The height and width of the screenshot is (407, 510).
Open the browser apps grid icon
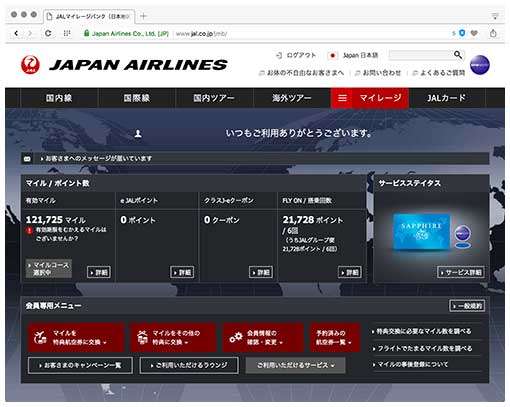coord(67,33)
